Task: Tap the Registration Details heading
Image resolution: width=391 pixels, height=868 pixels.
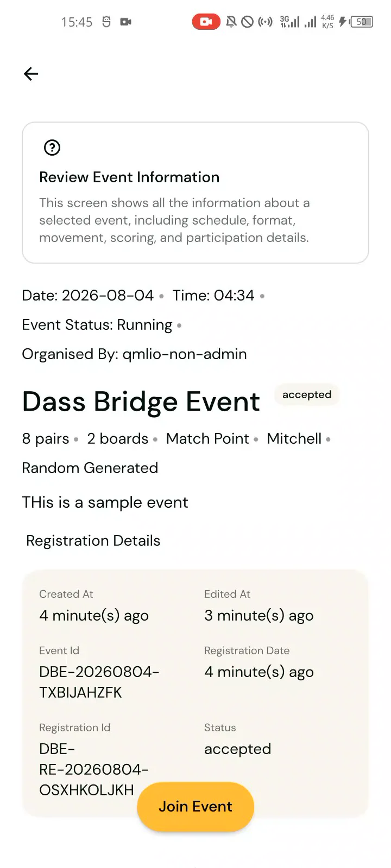Action: pyautogui.click(x=93, y=541)
